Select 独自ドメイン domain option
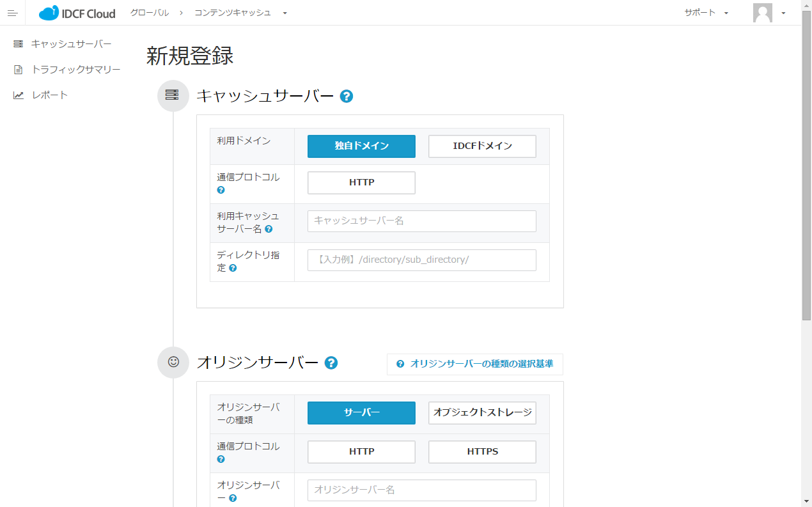812x507 pixels. (361, 146)
